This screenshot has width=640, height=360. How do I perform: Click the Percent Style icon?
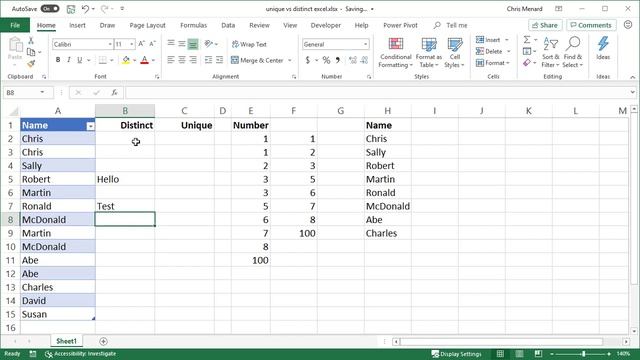[x=326, y=60]
